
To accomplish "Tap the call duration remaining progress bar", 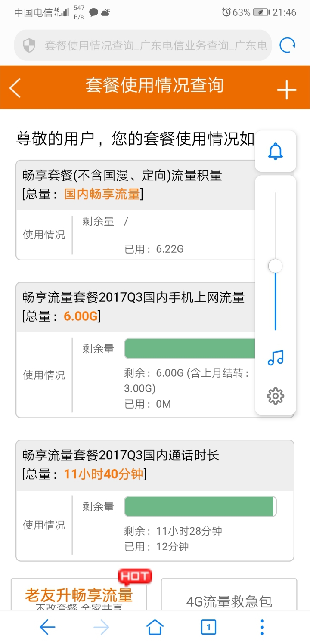I will click(200, 506).
